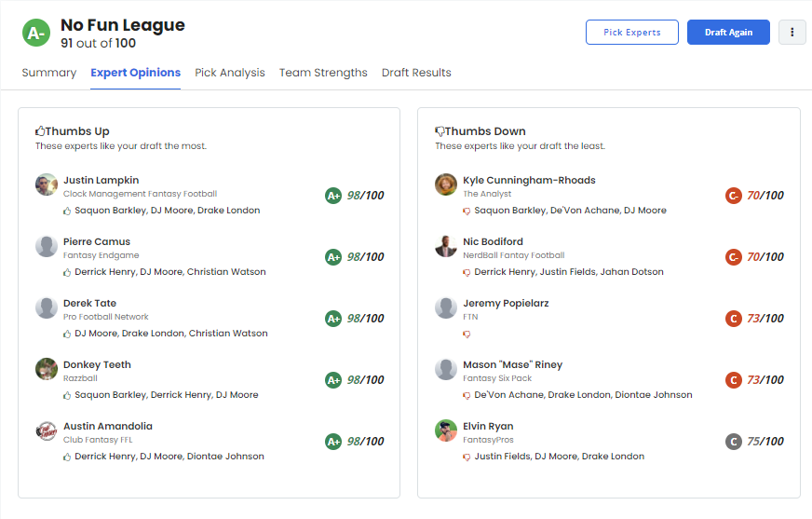Click Austin Amandolia's Club Fantasy FFL logo

[x=47, y=430]
